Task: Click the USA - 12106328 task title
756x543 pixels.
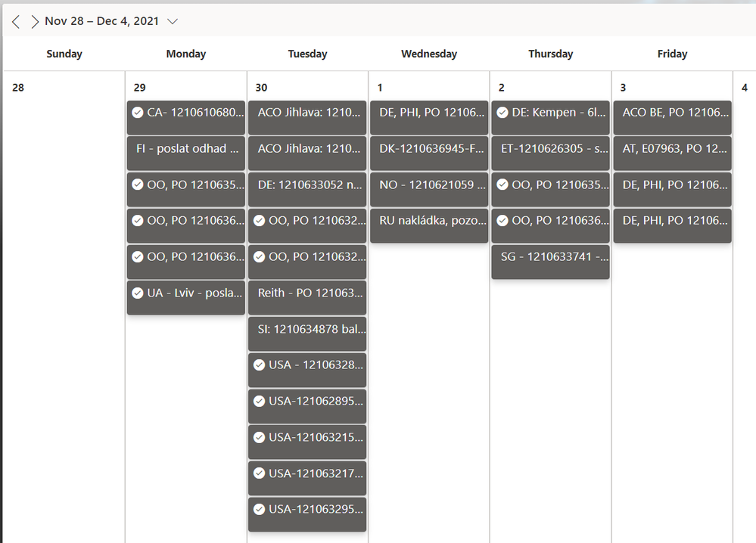Action: (316, 365)
